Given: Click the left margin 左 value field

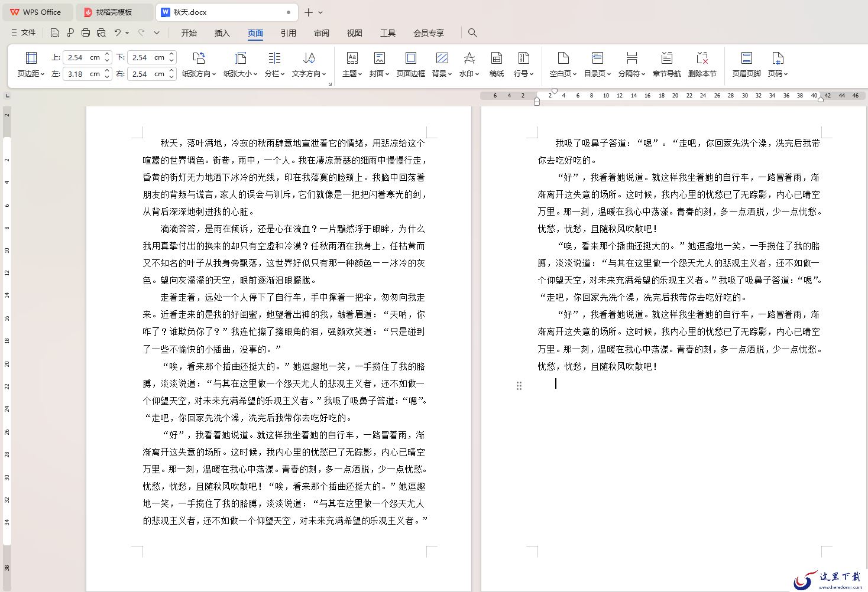Looking at the screenshot, I should point(82,74).
